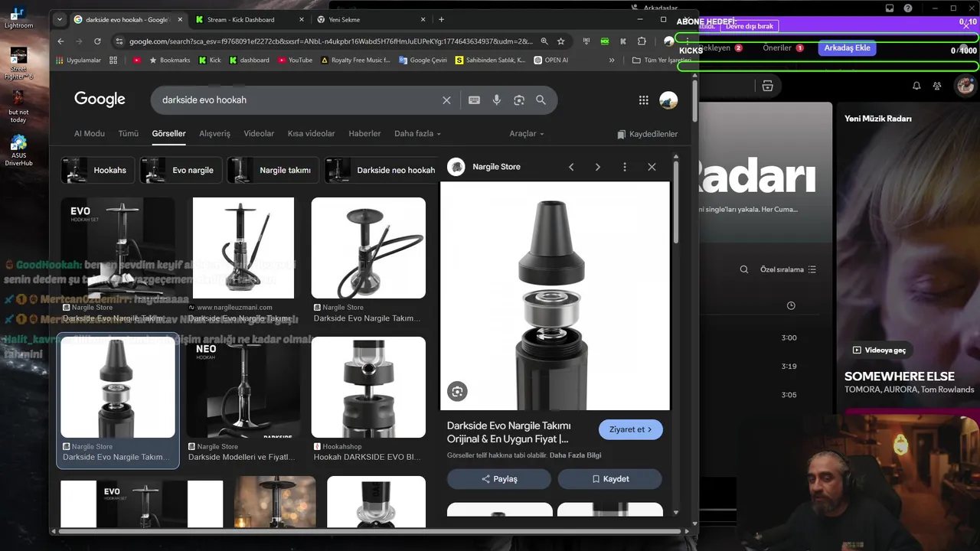
Task: Search inside the image with the Lens overlay icon
Action: [457, 391]
